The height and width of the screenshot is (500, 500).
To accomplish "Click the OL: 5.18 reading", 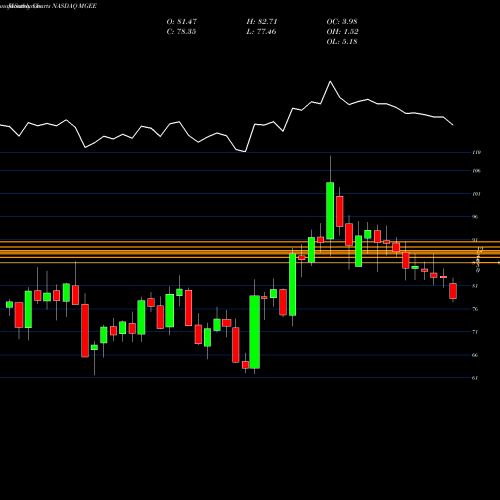I will coord(342,42).
